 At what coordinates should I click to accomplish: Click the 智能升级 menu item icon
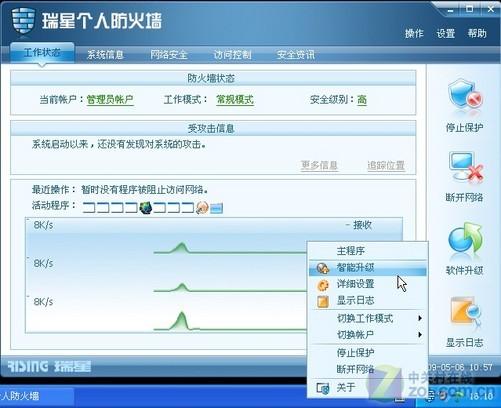(x=323, y=268)
